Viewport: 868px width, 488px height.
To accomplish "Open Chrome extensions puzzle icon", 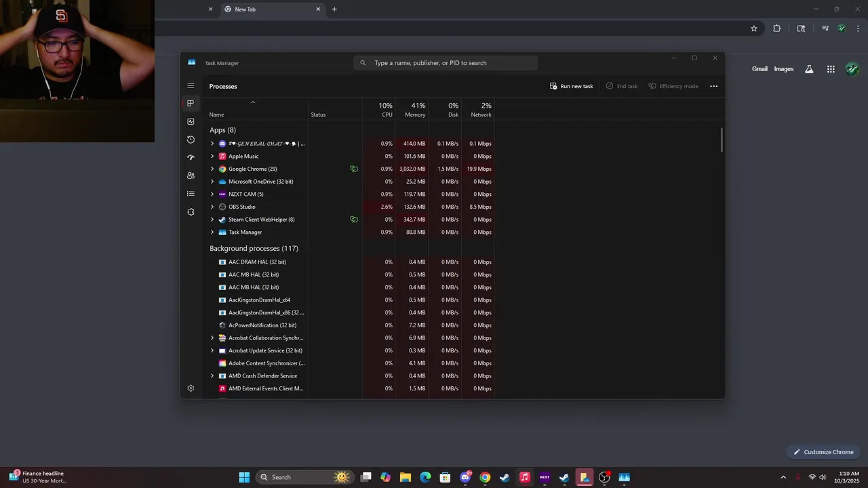I will tap(776, 28).
